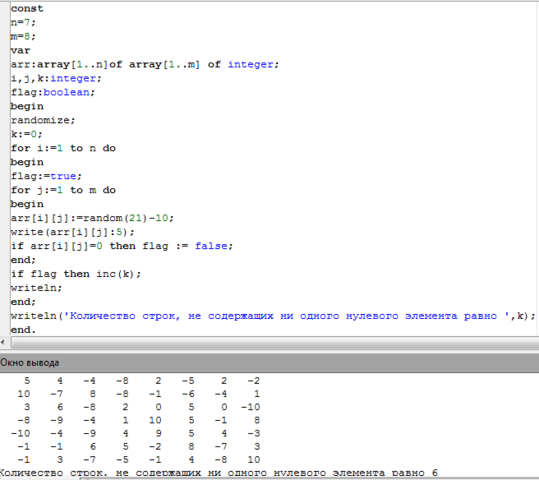Image resolution: width=539 pixels, height=480 pixels.
Task: Click the 'm=8;' constant declaration line
Action: (23, 36)
